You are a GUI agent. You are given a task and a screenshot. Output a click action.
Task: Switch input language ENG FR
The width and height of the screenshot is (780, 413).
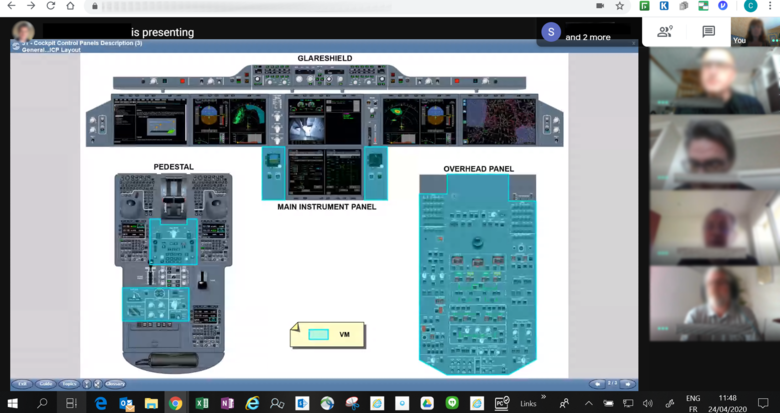692,404
